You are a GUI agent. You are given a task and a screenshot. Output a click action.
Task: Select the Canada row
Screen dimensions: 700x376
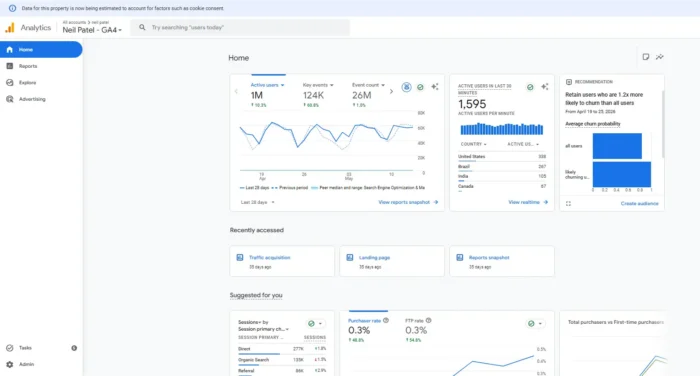(x=502, y=186)
